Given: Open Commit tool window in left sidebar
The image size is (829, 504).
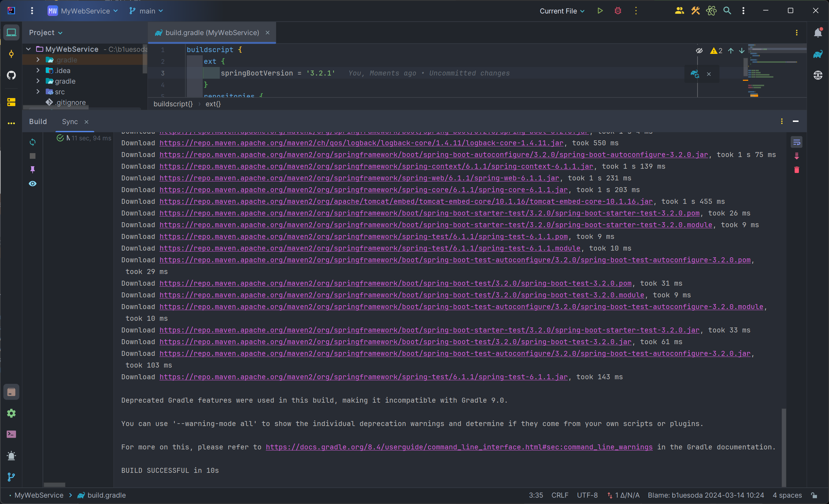Looking at the screenshot, I should click(x=11, y=54).
